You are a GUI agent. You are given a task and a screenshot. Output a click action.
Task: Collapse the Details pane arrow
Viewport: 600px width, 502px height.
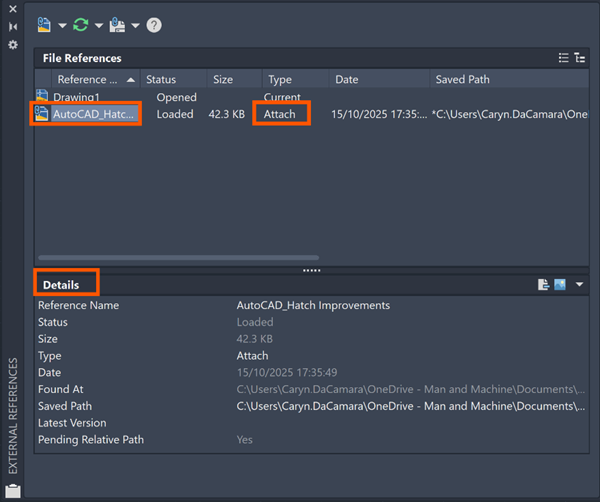click(579, 285)
